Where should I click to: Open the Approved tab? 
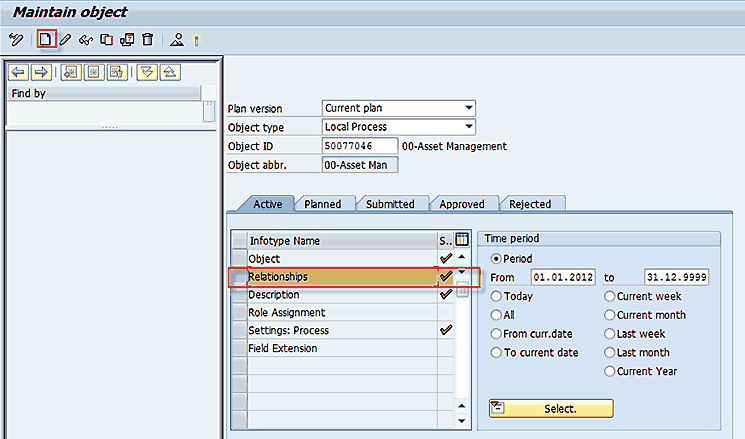463,204
